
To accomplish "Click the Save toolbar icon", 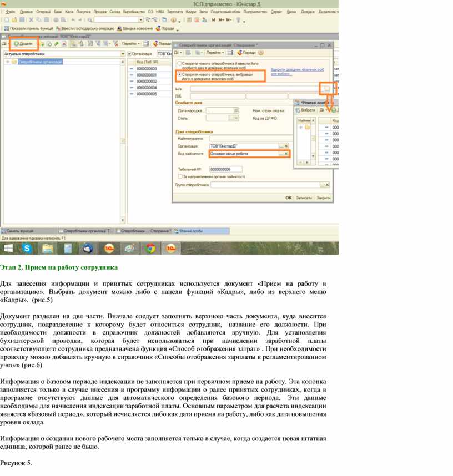I will point(22,20).
